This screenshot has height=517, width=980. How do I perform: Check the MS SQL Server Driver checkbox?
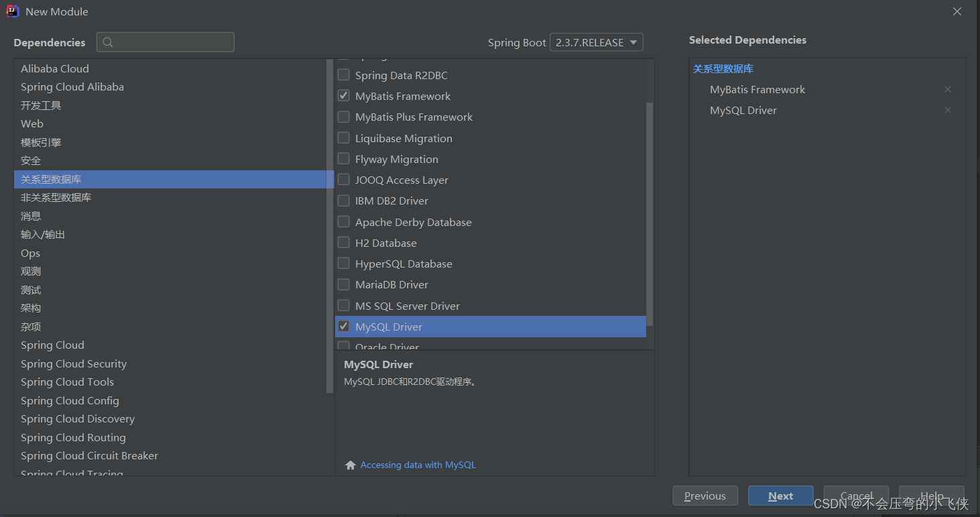[343, 306]
